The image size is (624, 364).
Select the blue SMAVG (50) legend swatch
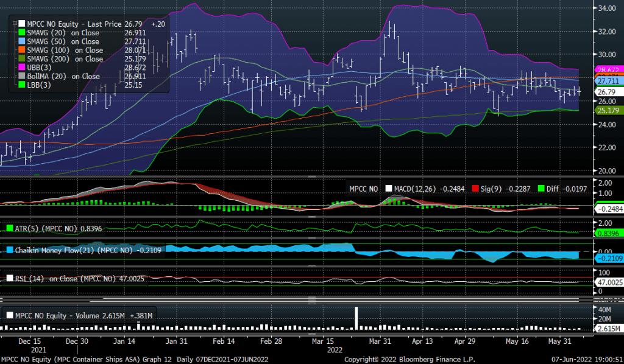tap(21, 41)
